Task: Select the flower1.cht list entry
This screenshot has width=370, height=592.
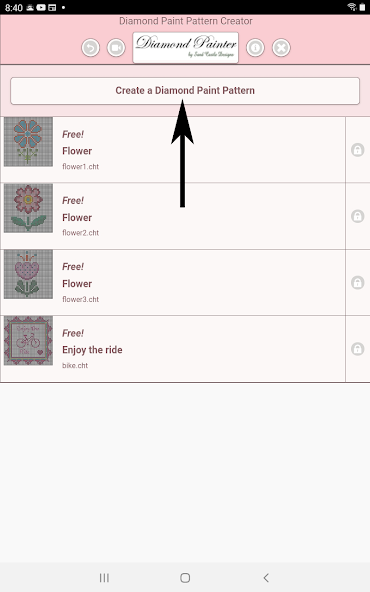Action: pos(173,150)
